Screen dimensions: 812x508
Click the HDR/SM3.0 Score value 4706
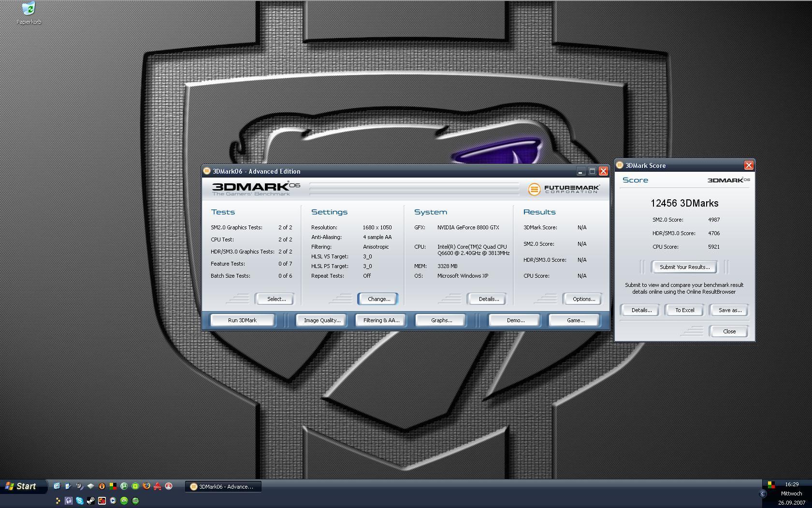[714, 233]
